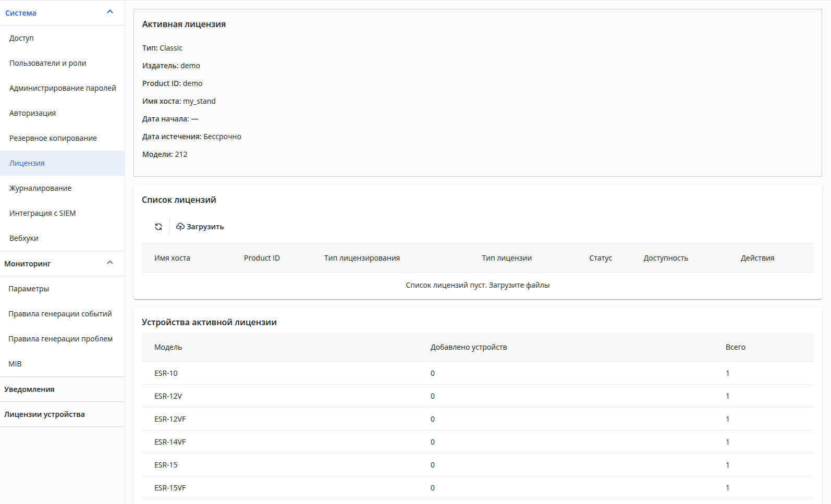This screenshot has width=831, height=504.
Task: Open Правила генерации проблем
Action: coord(62,339)
